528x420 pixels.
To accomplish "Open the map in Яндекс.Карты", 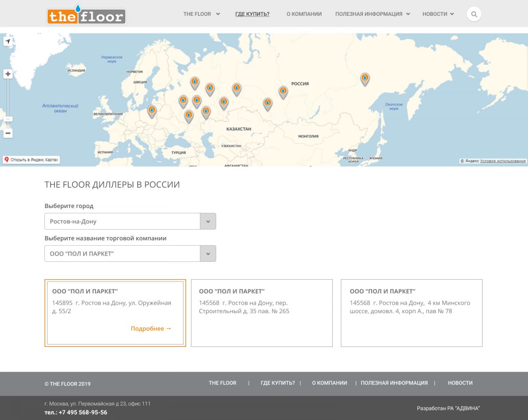I will (31, 160).
